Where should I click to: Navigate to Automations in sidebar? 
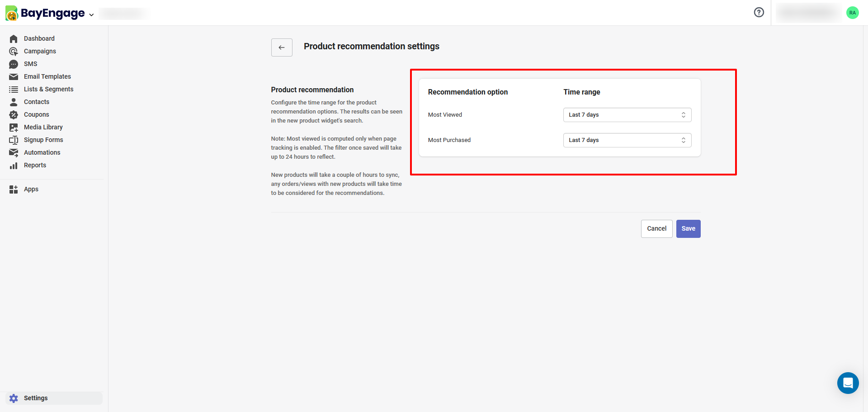pos(42,152)
